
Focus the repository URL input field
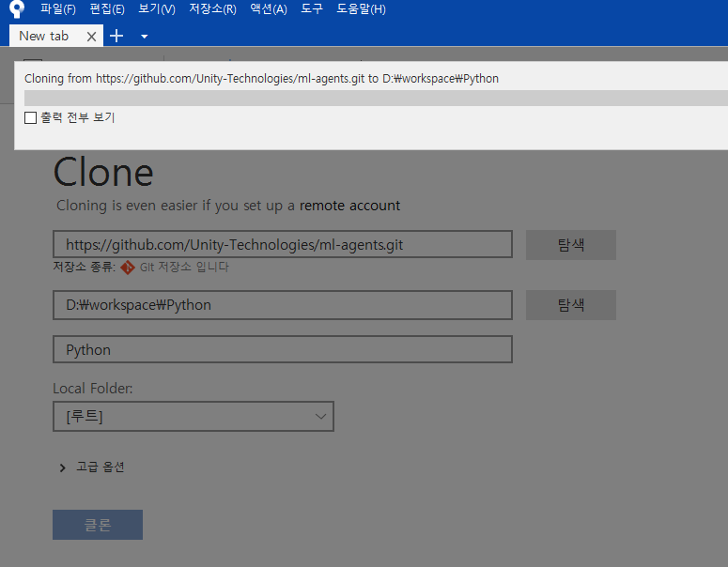(x=283, y=244)
